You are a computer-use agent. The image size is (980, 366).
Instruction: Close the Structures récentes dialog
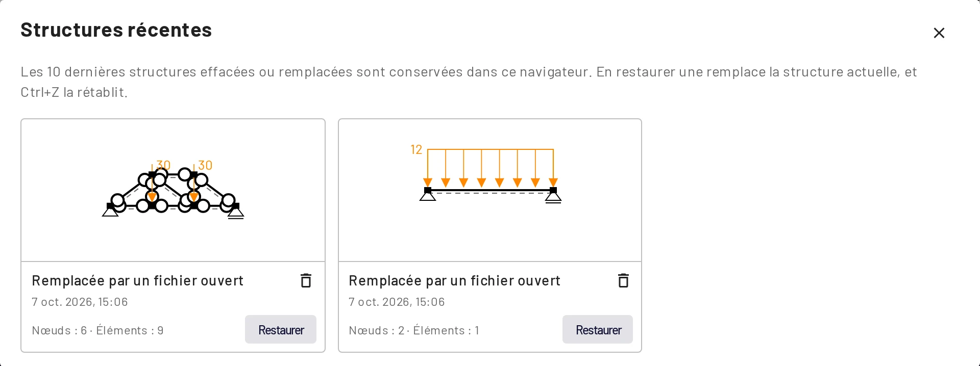coord(939,33)
